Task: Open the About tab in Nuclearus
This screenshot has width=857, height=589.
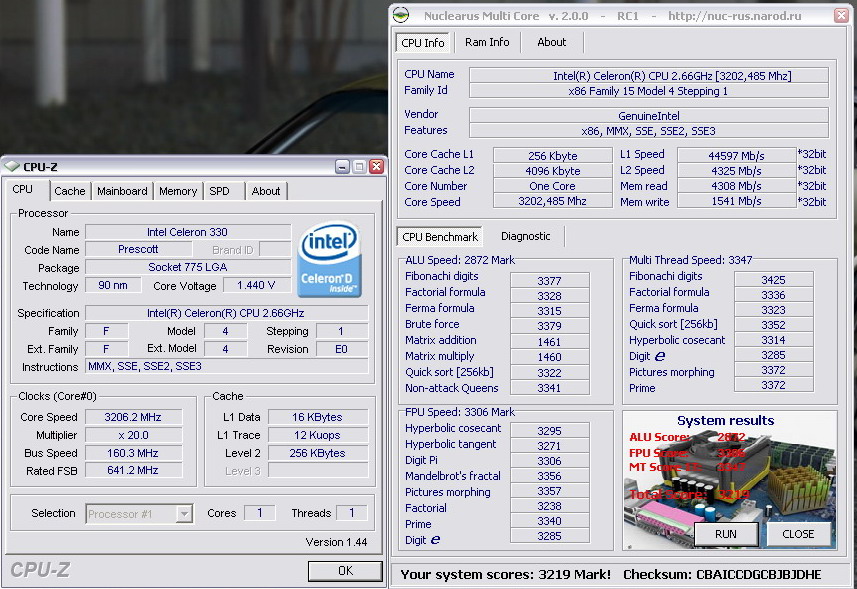Action: tap(551, 42)
